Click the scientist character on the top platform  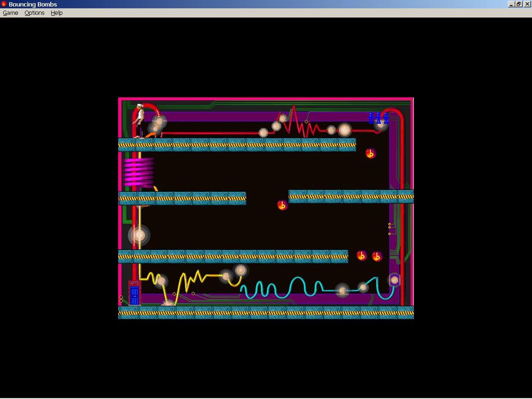click(x=138, y=119)
